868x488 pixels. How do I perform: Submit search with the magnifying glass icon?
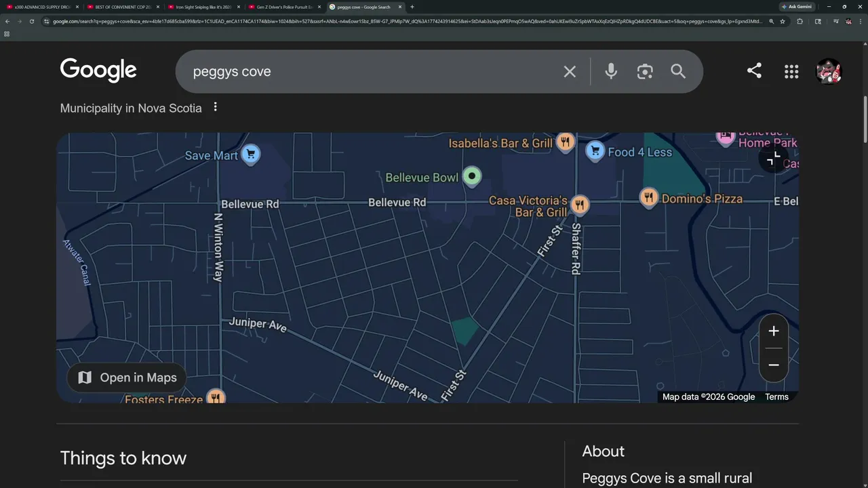[678, 71]
